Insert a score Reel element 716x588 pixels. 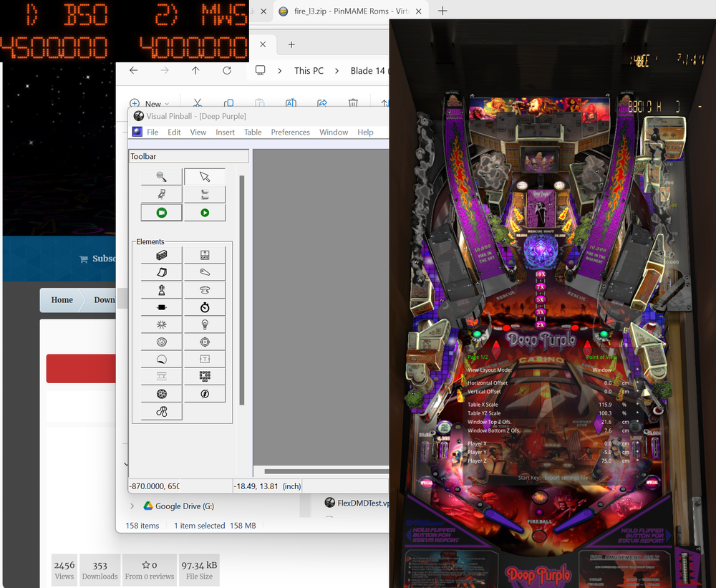tap(162, 377)
